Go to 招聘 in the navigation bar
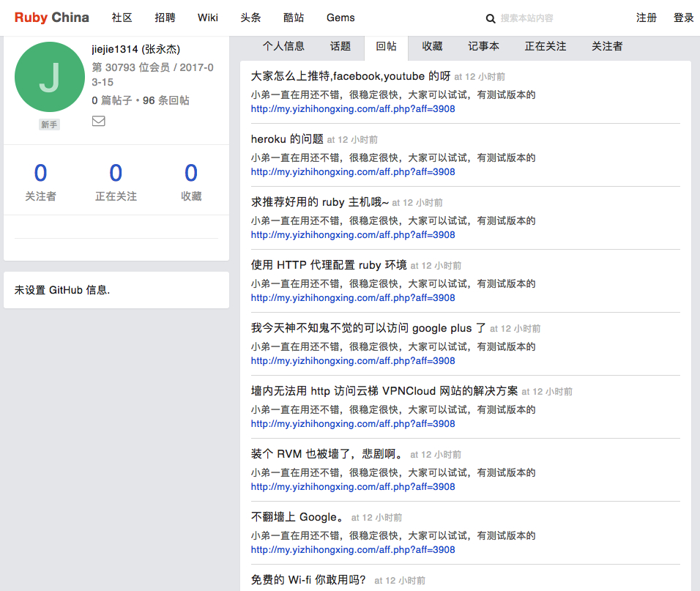The height and width of the screenshot is (591, 700). (x=165, y=18)
